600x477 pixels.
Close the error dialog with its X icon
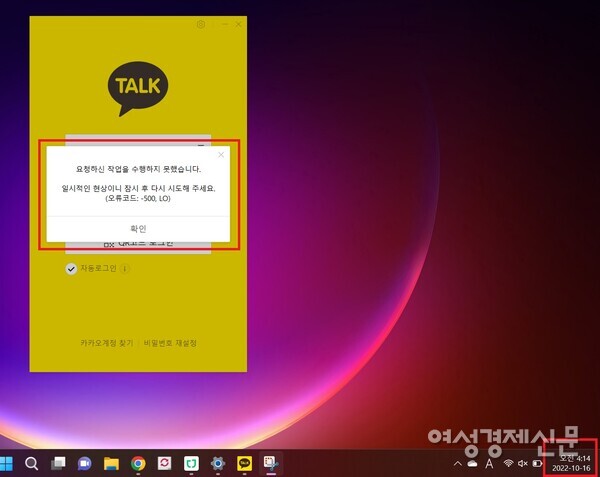pos(221,155)
